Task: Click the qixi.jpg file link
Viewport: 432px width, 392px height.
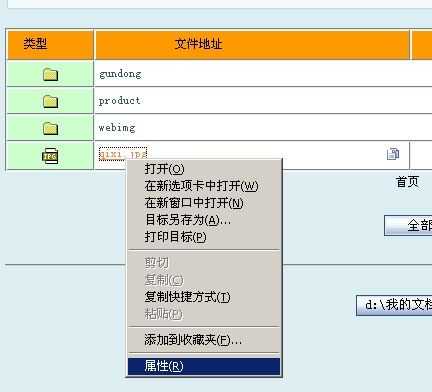Action: pos(123,154)
